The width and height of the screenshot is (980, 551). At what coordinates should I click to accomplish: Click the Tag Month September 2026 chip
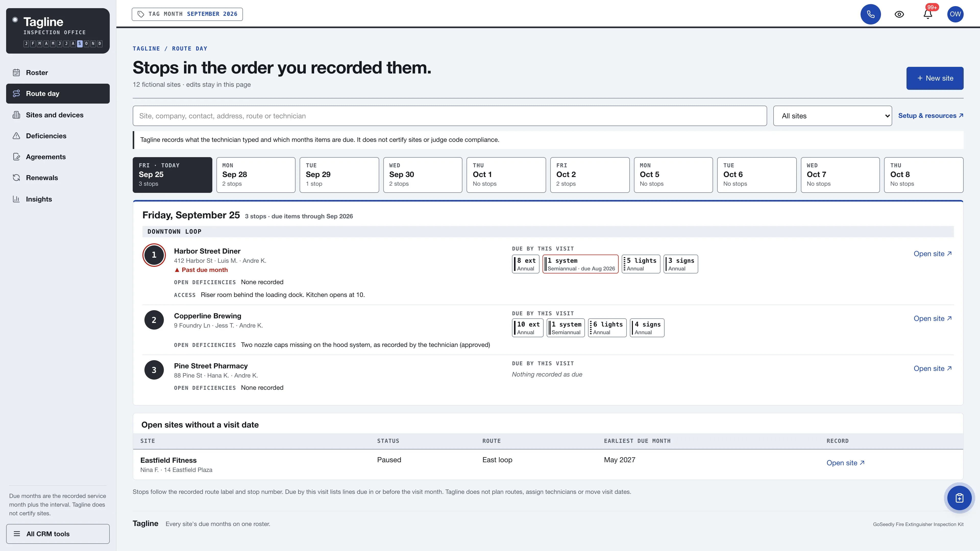187,14
